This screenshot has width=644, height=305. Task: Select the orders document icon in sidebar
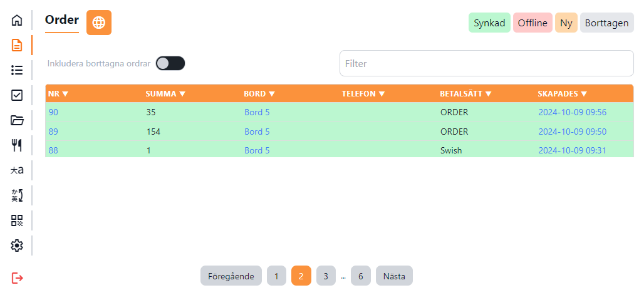pyautogui.click(x=17, y=45)
